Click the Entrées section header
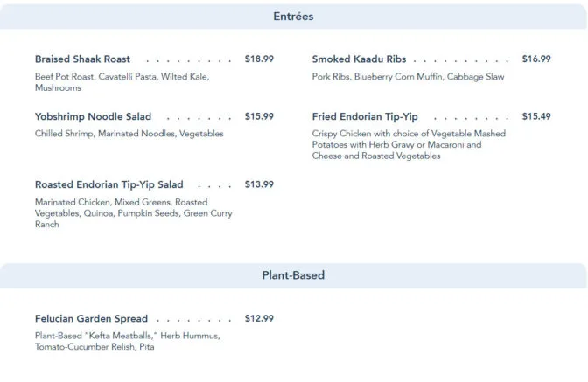This screenshot has height=382, width=588. tap(293, 17)
